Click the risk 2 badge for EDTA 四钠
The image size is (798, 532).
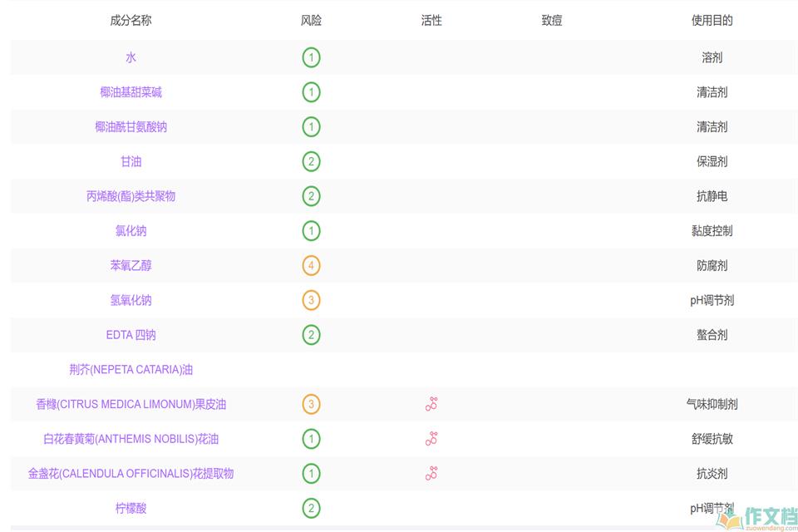311,335
